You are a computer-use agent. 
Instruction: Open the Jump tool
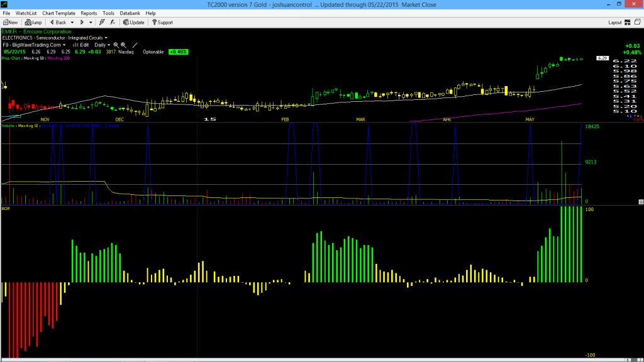tap(33, 23)
